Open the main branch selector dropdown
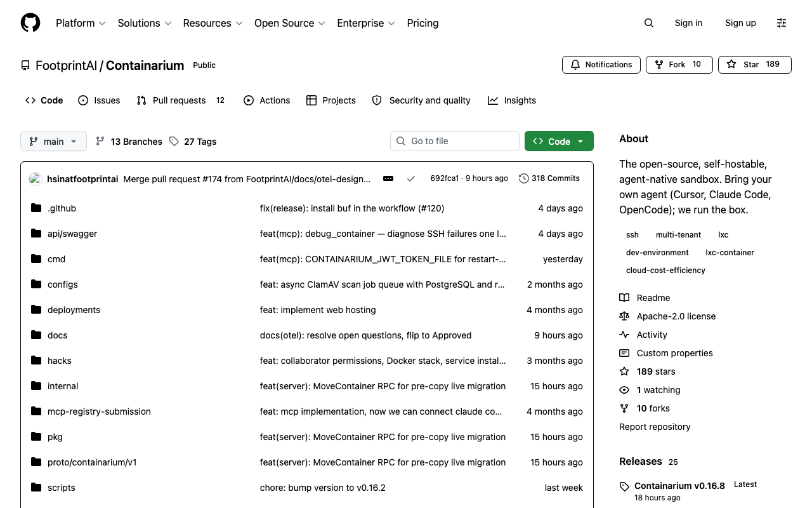Screen dimensions: 812x508 [53, 141]
